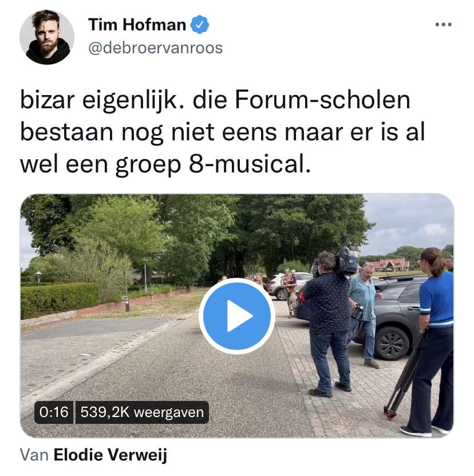
Task: Click the hedge area of the video thumbnail
Action: [60, 299]
